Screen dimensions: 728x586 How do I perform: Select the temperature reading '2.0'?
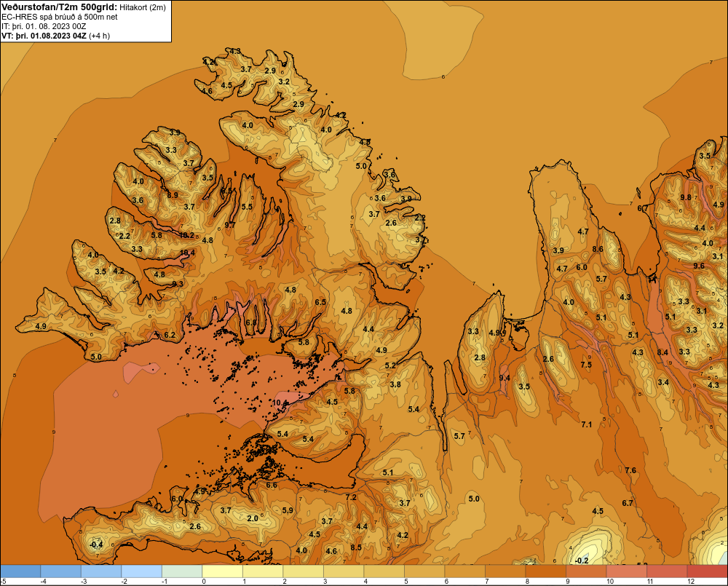tap(253, 519)
